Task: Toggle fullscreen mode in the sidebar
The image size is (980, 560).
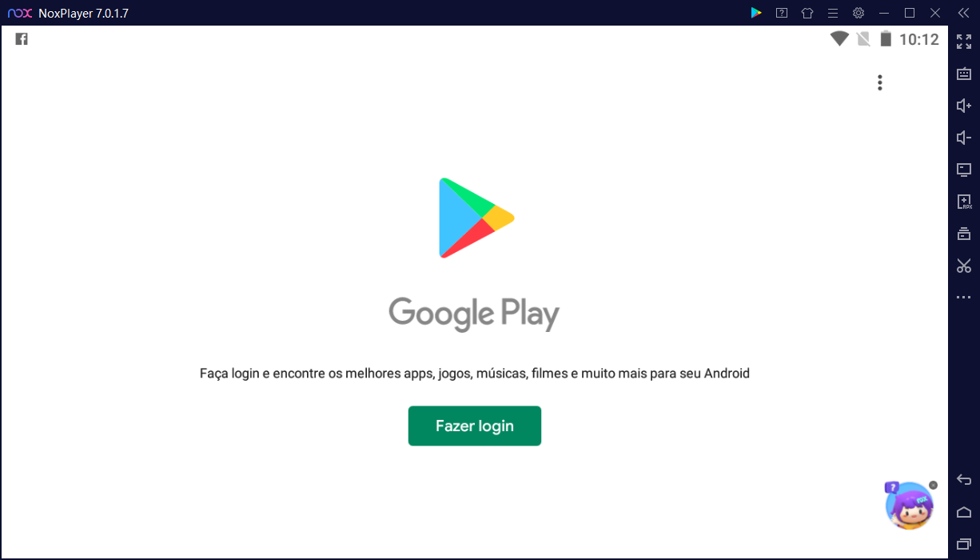Action: (x=964, y=42)
